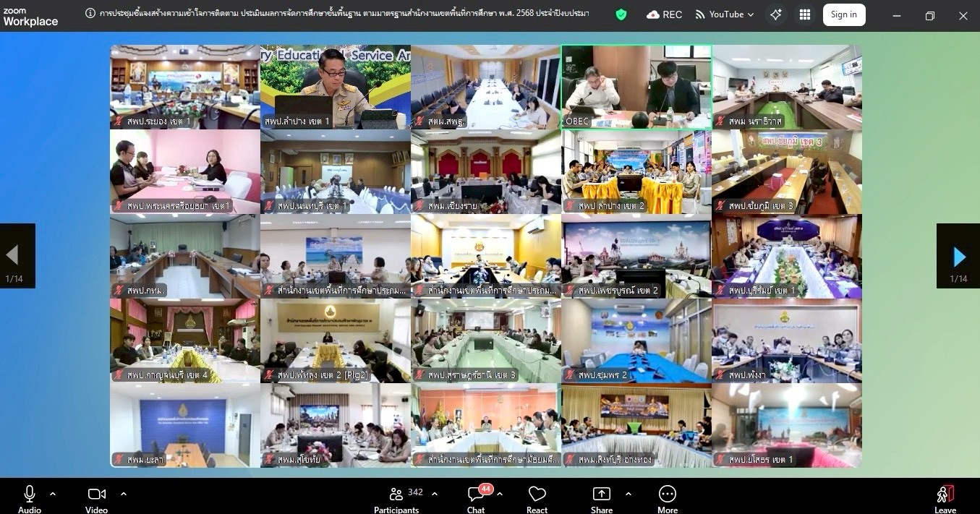The width and height of the screenshot is (980, 514).
Task: Expand the YouTube live stream dropdown
Action: click(750, 15)
